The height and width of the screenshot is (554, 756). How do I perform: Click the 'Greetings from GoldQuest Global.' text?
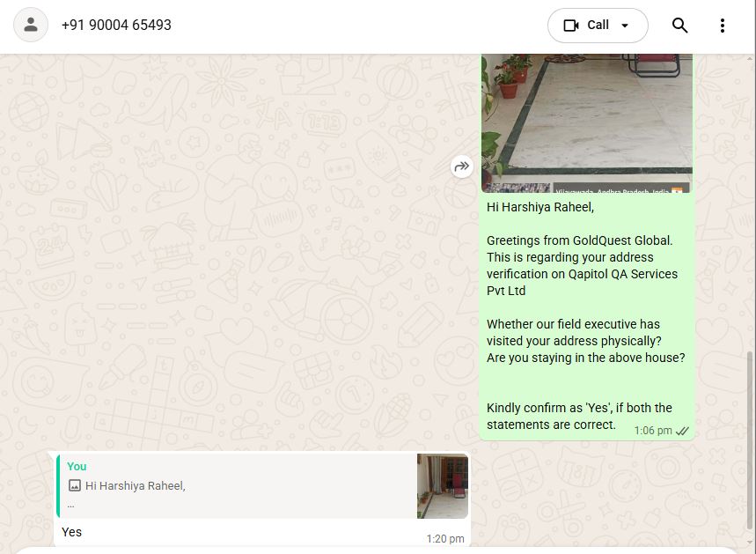[579, 240]
